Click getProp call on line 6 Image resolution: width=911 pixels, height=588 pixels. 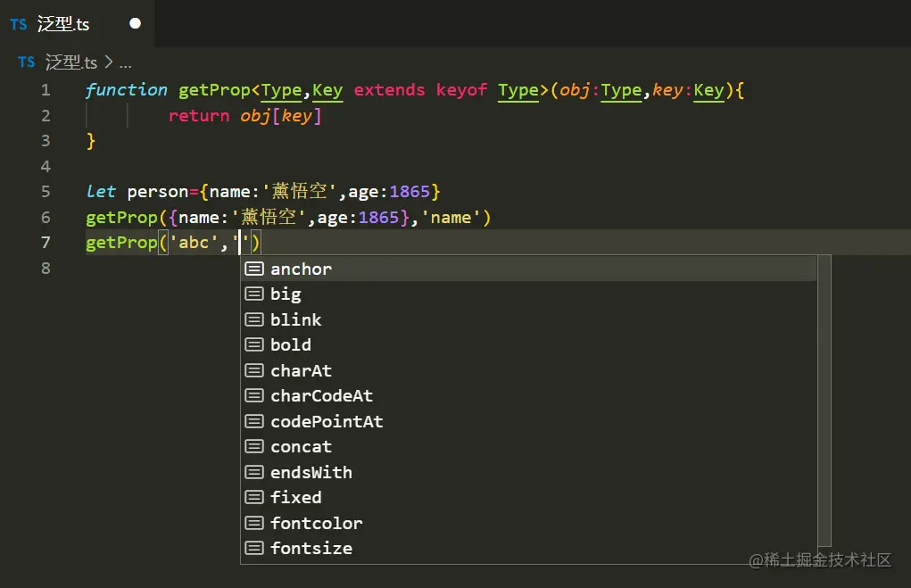121,218
